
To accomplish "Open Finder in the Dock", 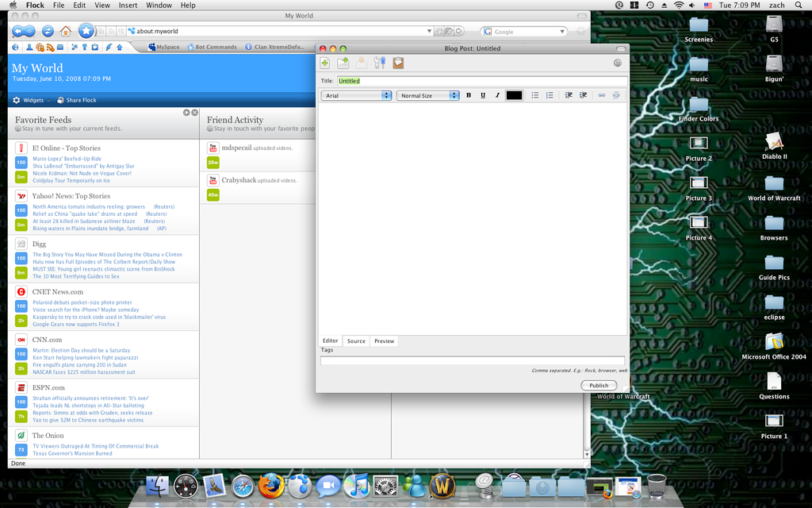I will click(158, 486).
